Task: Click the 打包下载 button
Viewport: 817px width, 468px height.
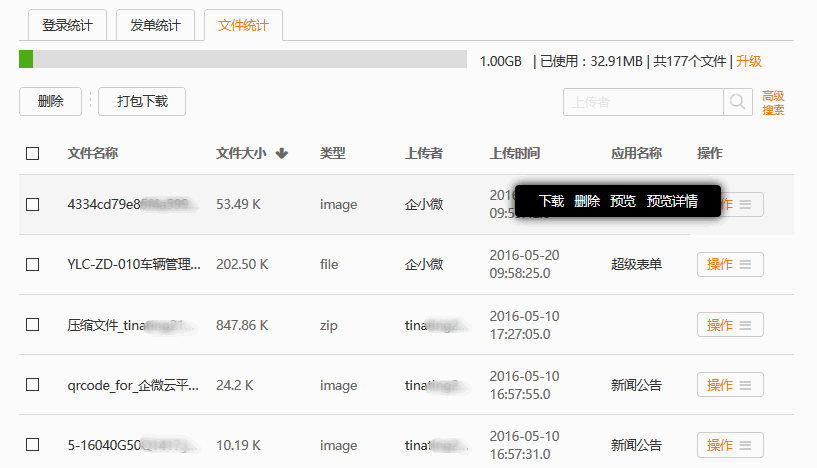Action: [x=142, y=101]
